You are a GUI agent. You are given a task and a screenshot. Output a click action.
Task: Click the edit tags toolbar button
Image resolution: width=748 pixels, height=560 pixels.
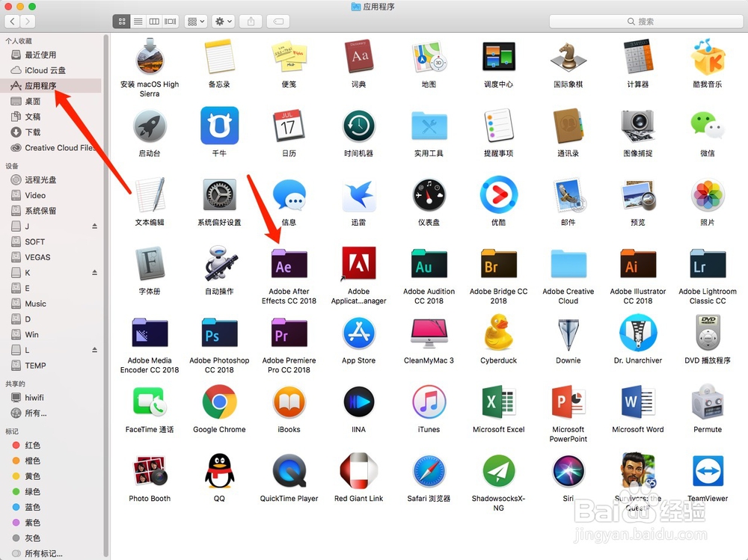pyautogui.click(x=278, y=21)
